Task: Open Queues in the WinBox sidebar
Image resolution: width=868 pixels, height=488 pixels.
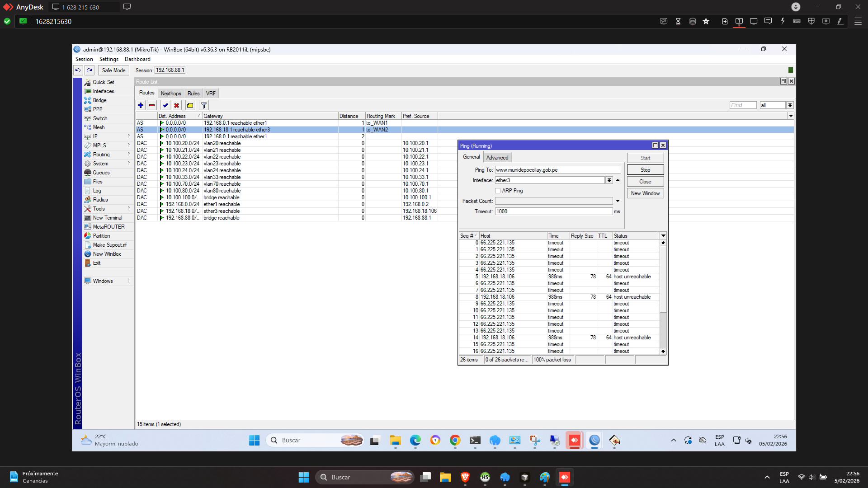Action: pyautogui.click(x=101, y=173)
